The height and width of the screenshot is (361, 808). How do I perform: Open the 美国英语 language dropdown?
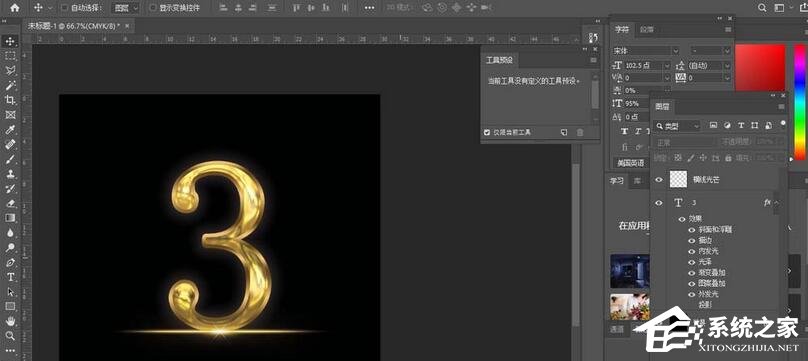tap(632, 163)
